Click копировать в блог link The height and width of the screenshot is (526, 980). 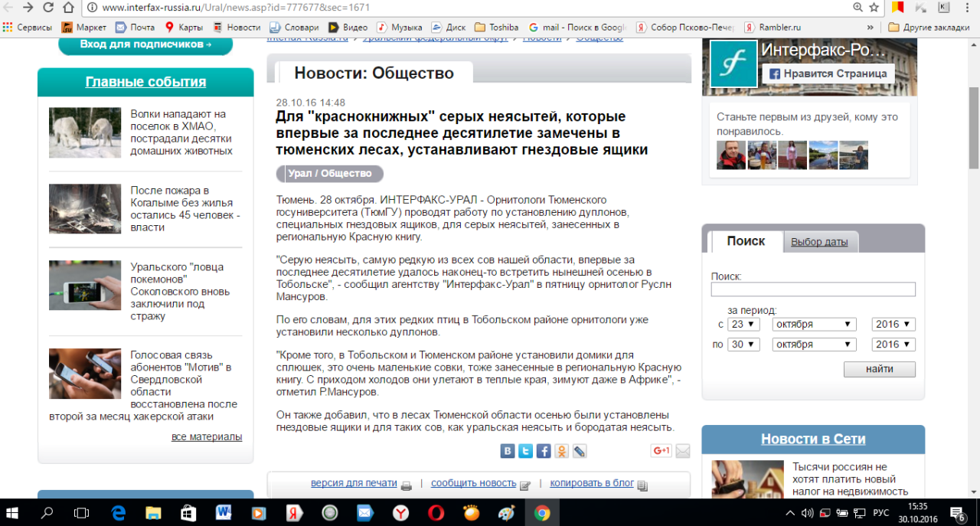tap(592, 483)
